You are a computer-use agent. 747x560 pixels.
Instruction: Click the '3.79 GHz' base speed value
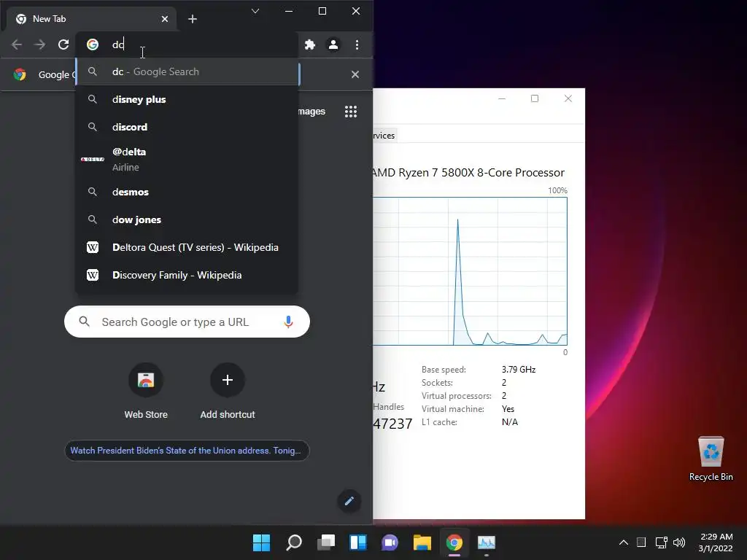point(519,370)
